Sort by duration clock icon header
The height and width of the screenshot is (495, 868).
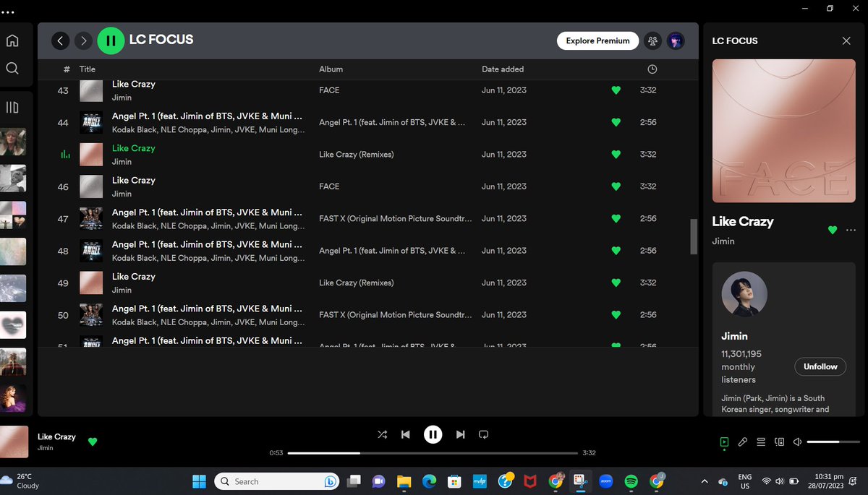coord(652,69)
